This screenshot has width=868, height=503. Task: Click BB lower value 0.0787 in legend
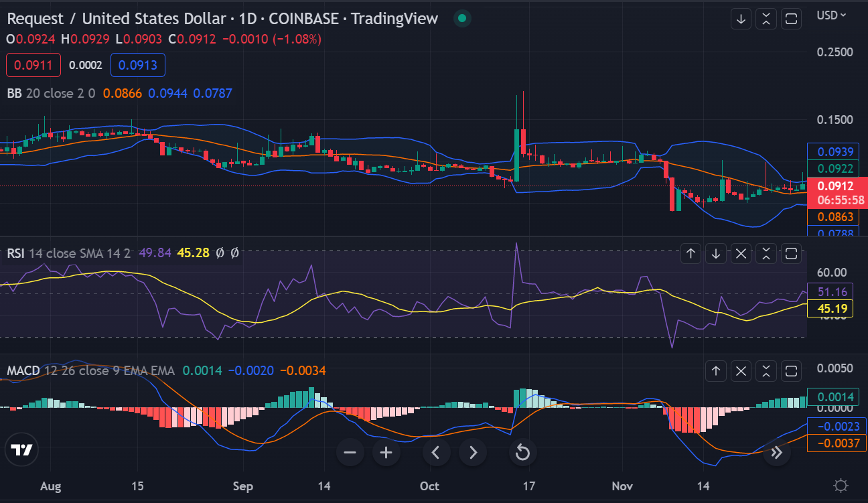(x=213, y=93)
